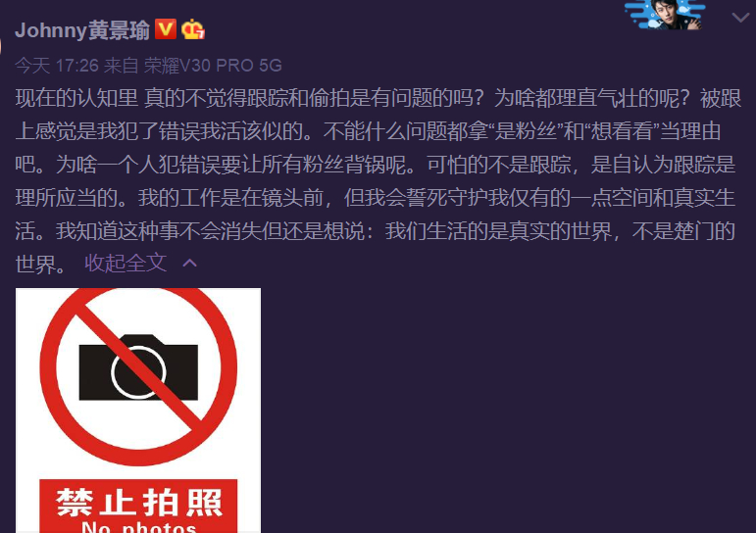Click the No photos English caption
The image size is (756, 533).
[x=139, y=526]
